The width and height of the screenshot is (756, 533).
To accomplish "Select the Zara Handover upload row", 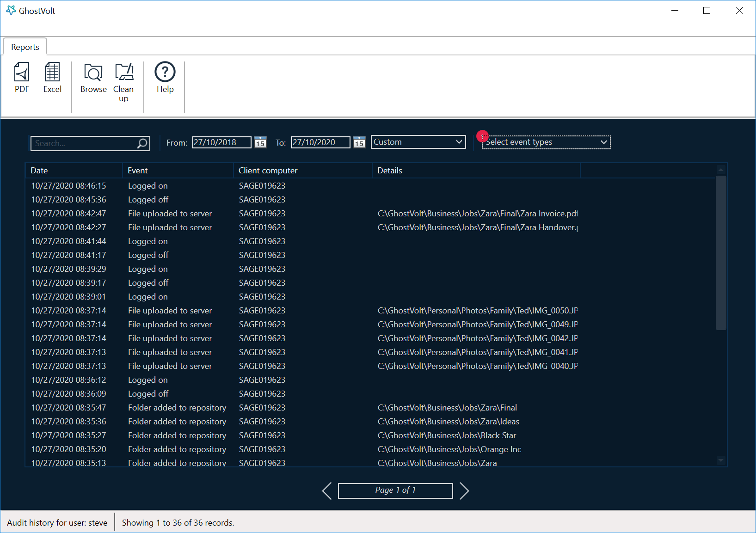I will pos(370,227).
